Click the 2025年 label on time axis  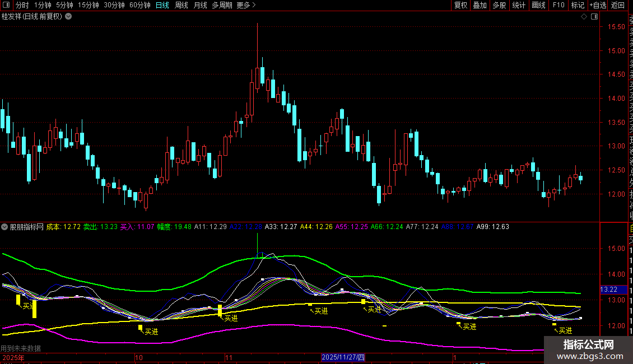13,357
